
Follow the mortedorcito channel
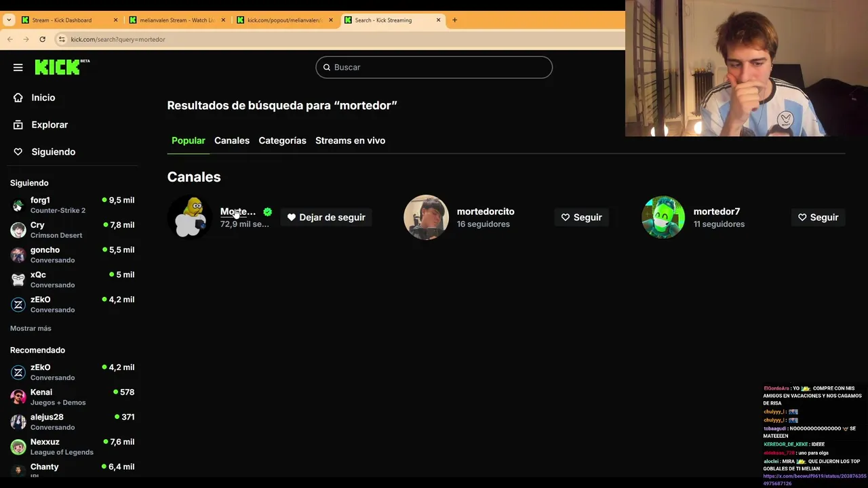582,218
